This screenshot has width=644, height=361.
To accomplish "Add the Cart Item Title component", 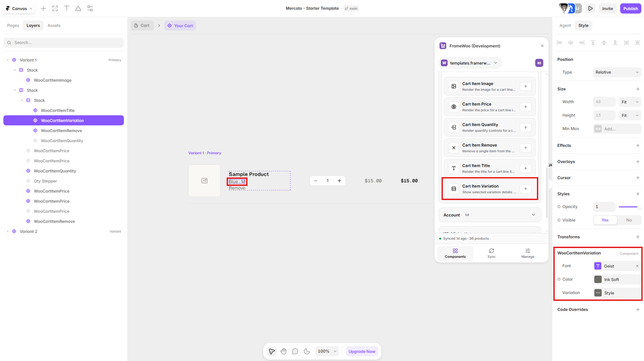I will pyautogui.click(x=525, y=168).
